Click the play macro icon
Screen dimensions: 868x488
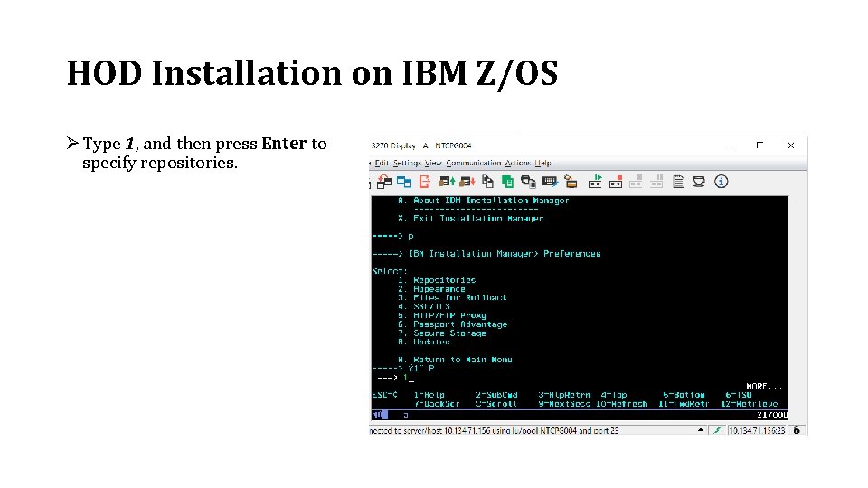tap(595, 182)
